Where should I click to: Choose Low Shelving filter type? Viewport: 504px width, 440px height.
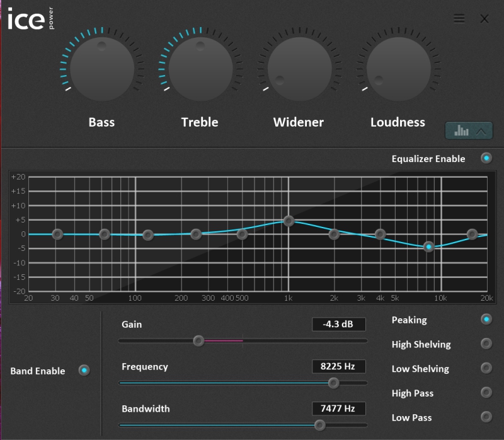pos(486,368)
